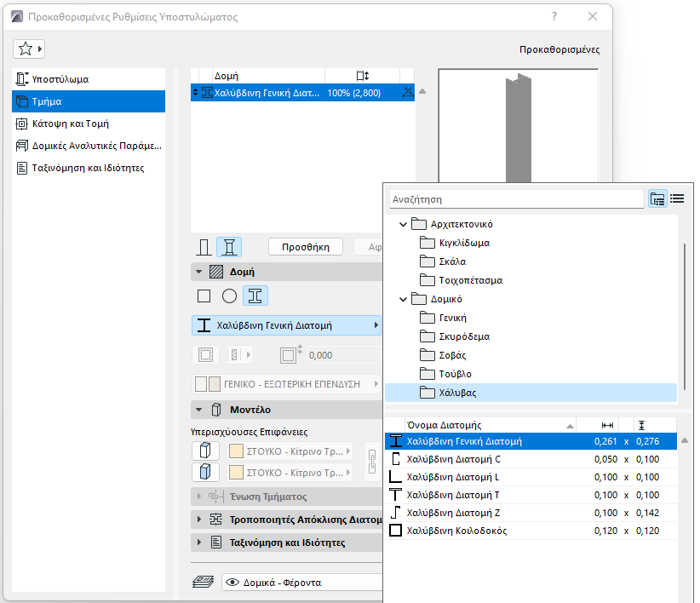Viewport: 700px width, 603px height.
Task: Choose circular cross-section shape
Action: tap(229, 296)
